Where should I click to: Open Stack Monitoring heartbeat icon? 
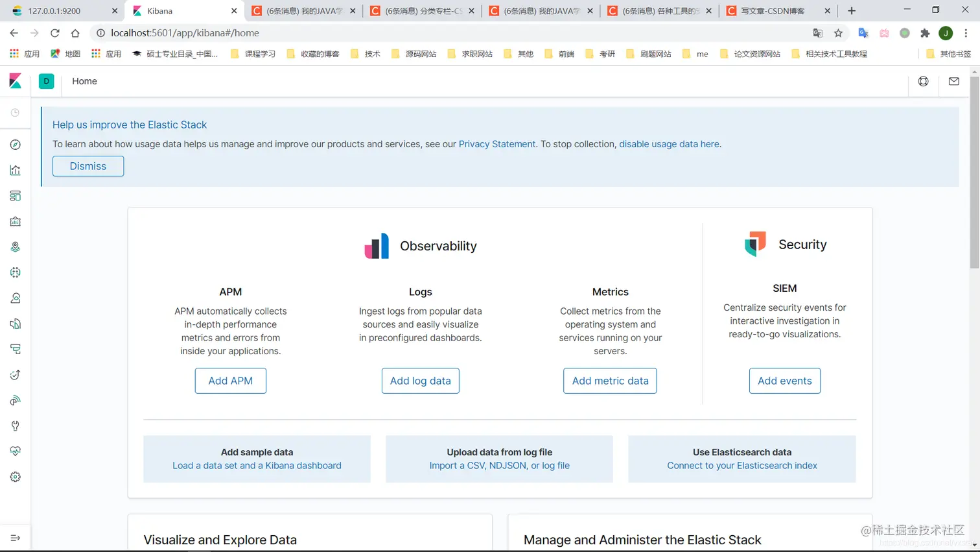tap(16, 451)
